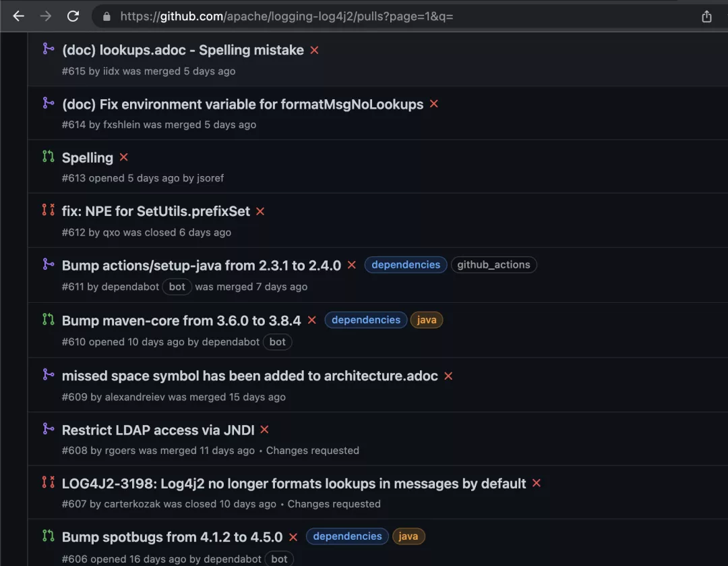Click the merged icon beside PR #615
728x566 pixels.
[48, 49]
